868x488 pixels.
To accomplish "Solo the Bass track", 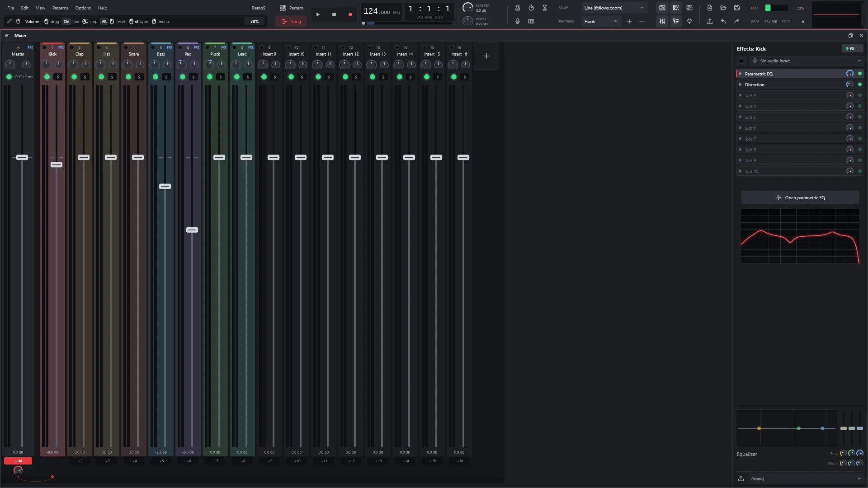I will tap(166, 77).
